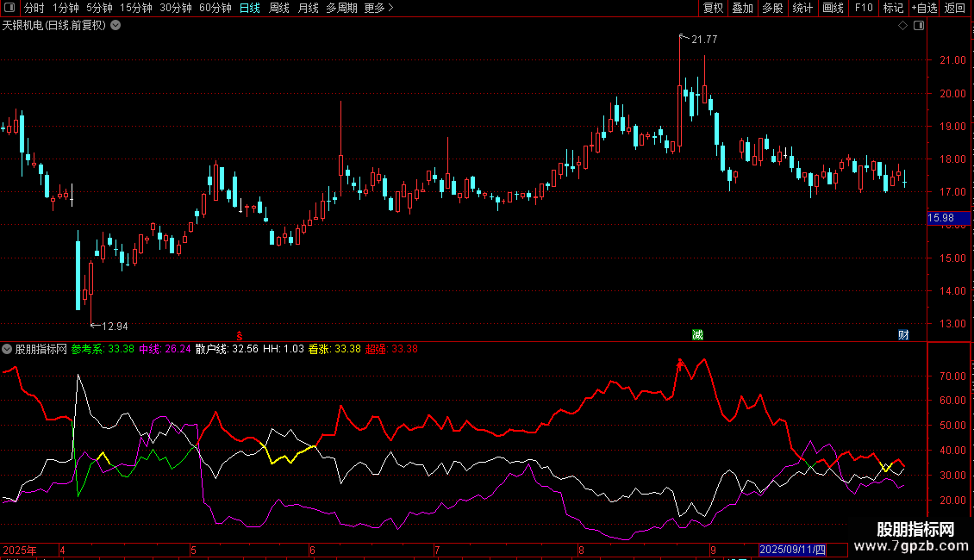Click the 标记 mark button
Screen dimensions: 974x560
pyautogui.click(x=893, y=8)
